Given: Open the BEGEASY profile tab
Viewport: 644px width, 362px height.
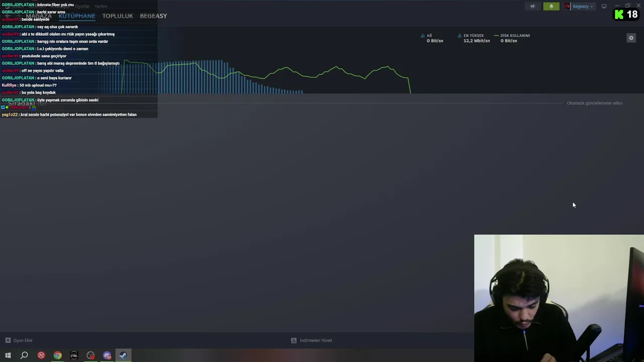Looking at the screenshot, I should tap(153, 16).
